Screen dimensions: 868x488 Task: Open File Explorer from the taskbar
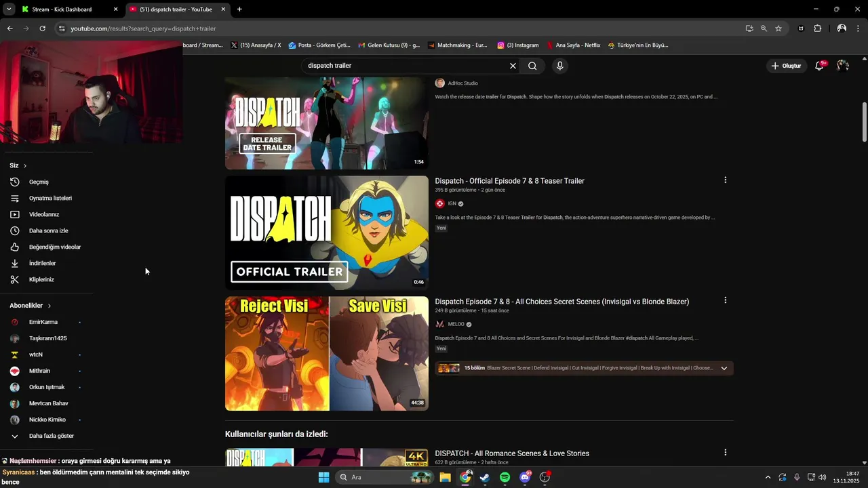point(445,477)
